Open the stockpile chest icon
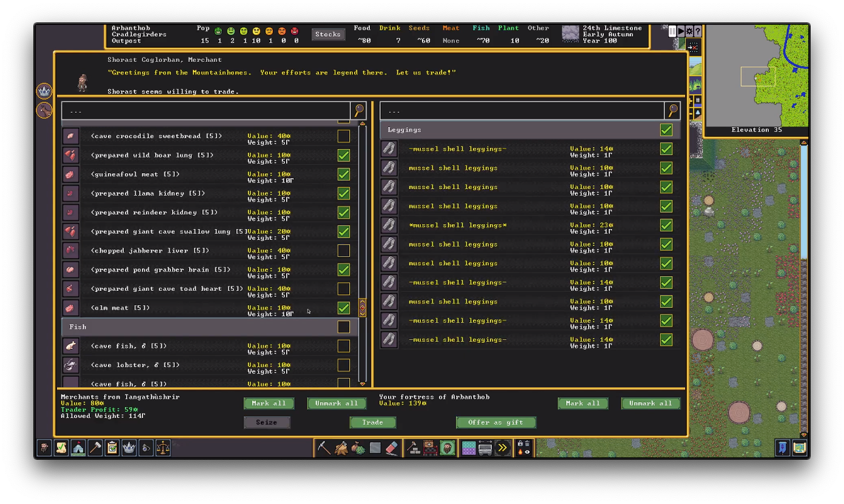 (430, 448)
